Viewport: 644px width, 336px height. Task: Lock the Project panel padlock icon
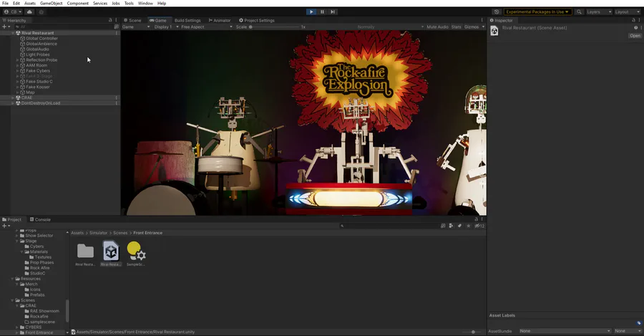[476, 219]
